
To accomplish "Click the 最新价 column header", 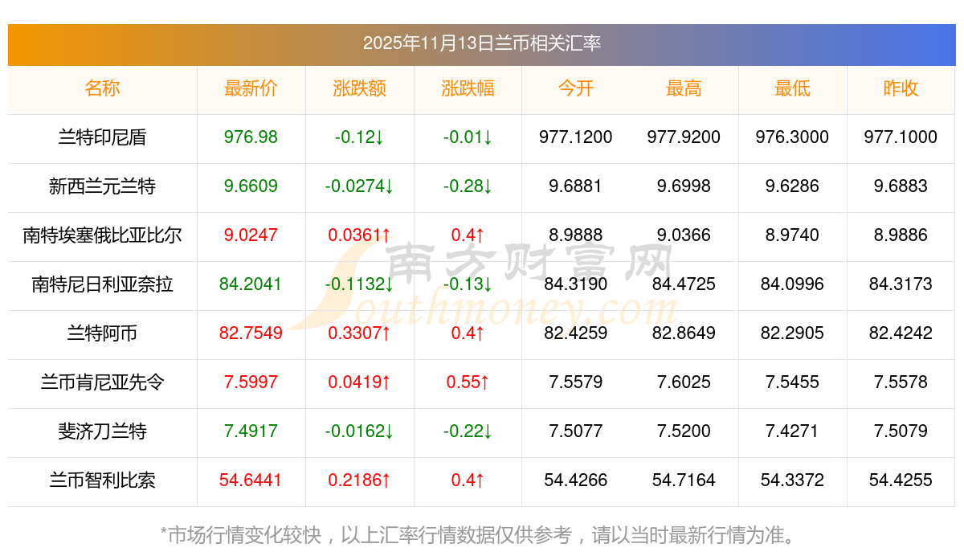I will tap(251, 89).
